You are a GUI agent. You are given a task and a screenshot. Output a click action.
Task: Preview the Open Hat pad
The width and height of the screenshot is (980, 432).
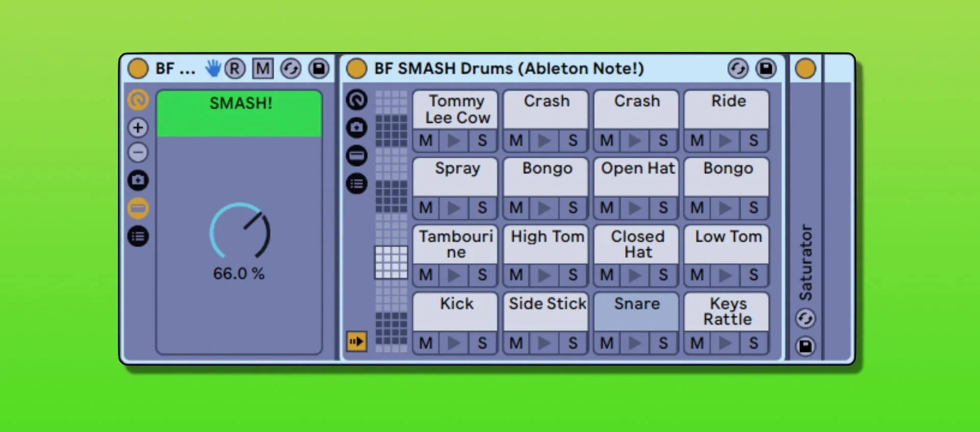point(635,208)
